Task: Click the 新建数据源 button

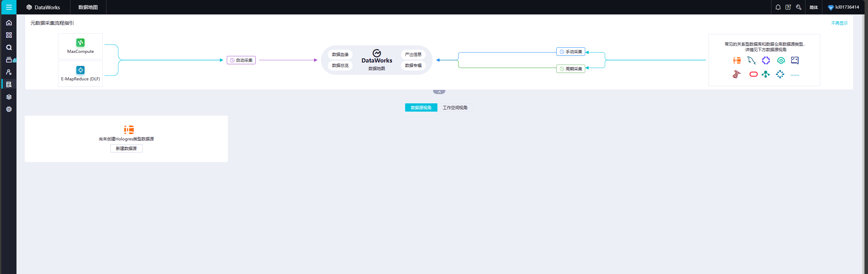Action: pyautogui.click(x=126, y=148)
